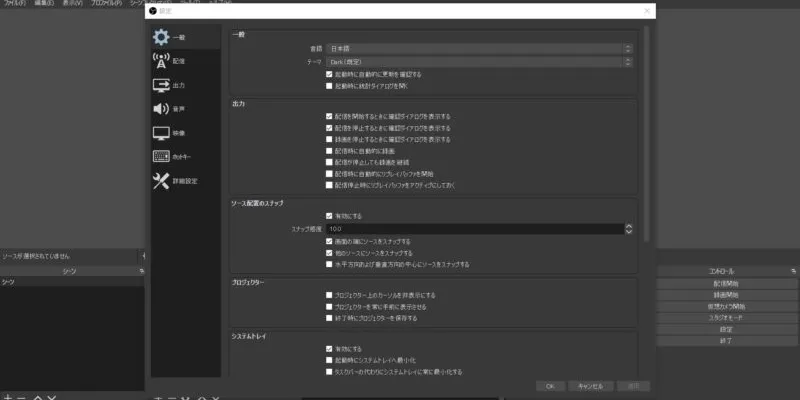This screenshot has width=800, height=400.
Task: Click the スナップ感度 value field
Action: [470, 228]
